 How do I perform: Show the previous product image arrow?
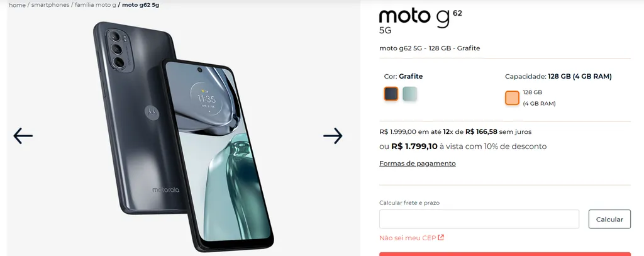[23, 136]
